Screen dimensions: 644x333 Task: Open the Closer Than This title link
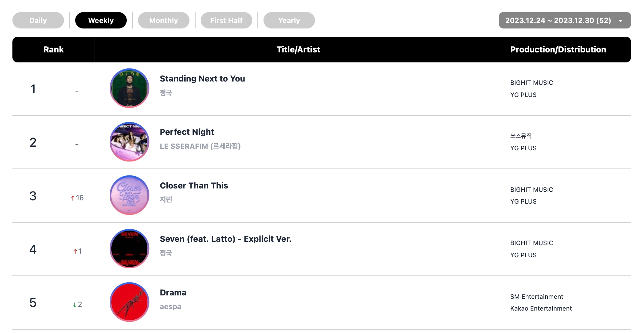tap(194, 185)
